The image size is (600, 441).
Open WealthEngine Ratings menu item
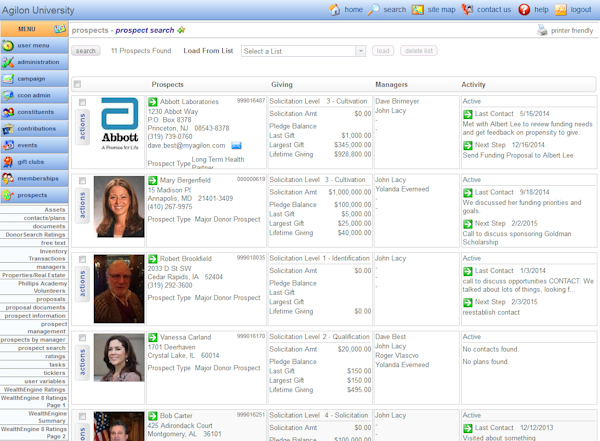(34, 389)
